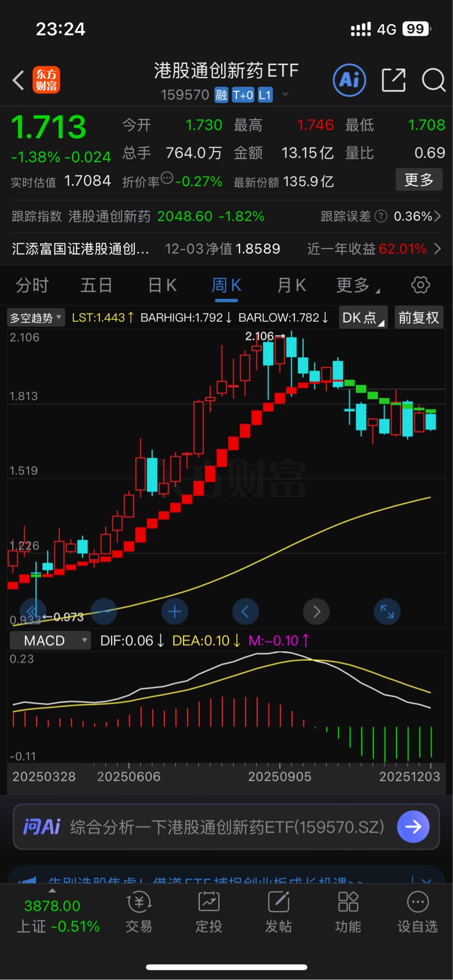
Task: Open the MACD indicator dropdown
Action: [51, 641]
